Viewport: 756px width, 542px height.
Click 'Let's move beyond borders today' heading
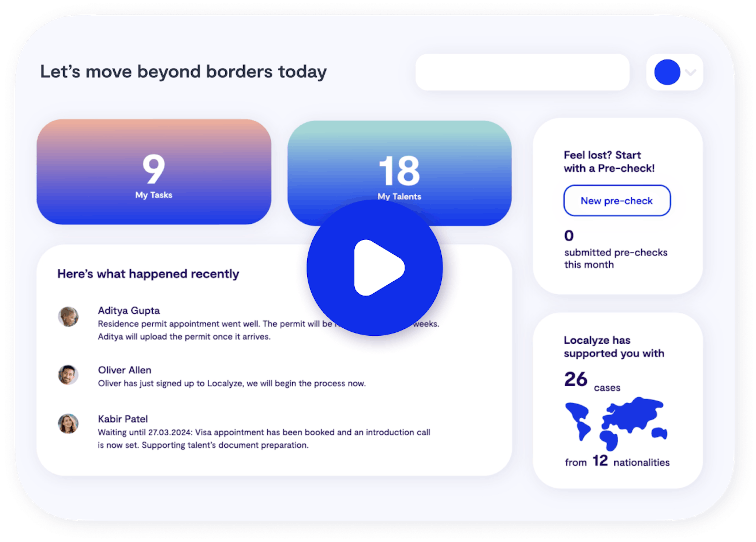(183, 72)
